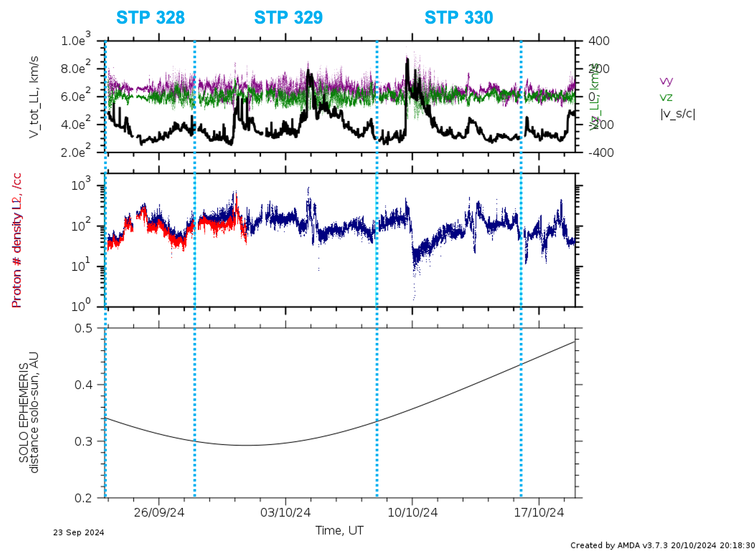
Task: Click the 6.0e2 velocity axis value
Action: point(76,95)
